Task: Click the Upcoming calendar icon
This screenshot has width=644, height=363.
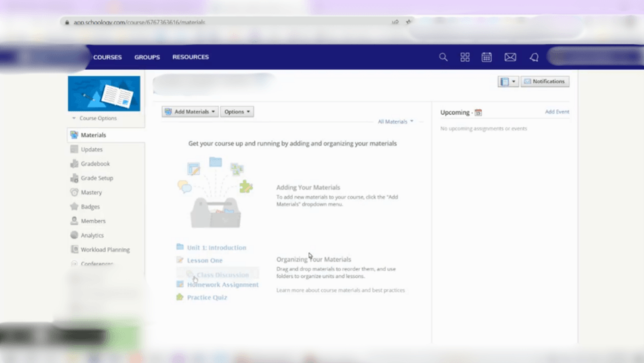Action: pos(478,112)
